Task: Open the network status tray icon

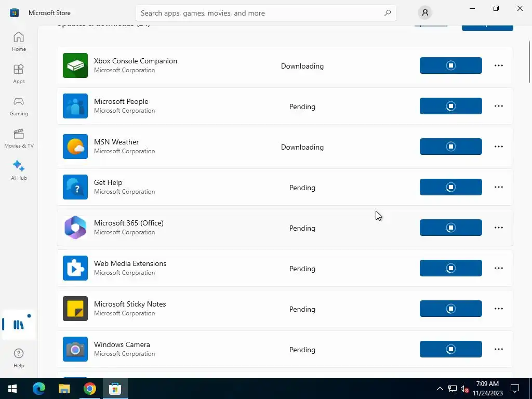Action: pos(453,389)
